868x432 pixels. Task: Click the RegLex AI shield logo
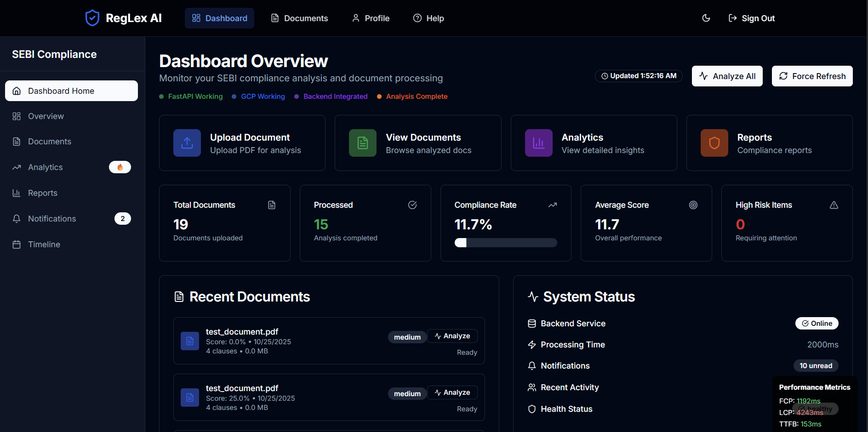(x=92, y=18)
